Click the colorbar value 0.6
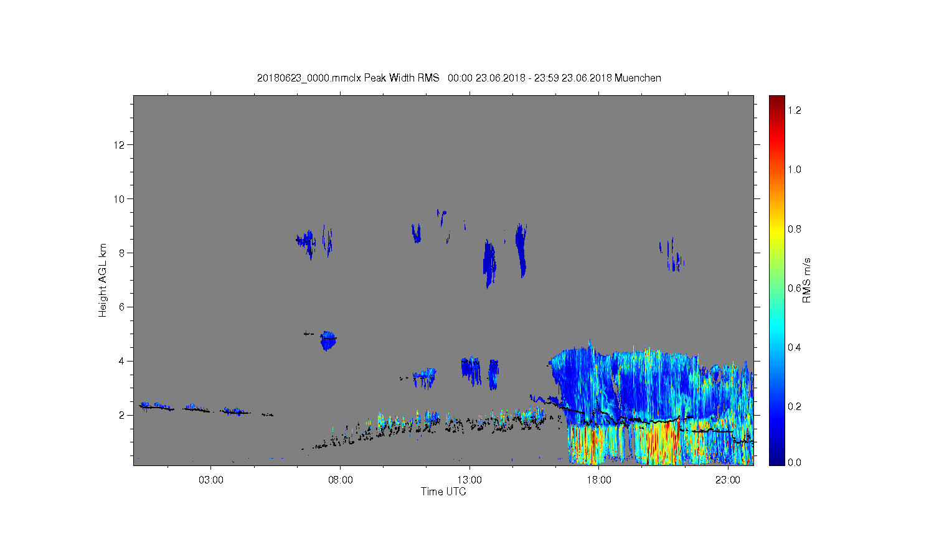Screen dimensions: 934x560 click(x=795, y=288)
